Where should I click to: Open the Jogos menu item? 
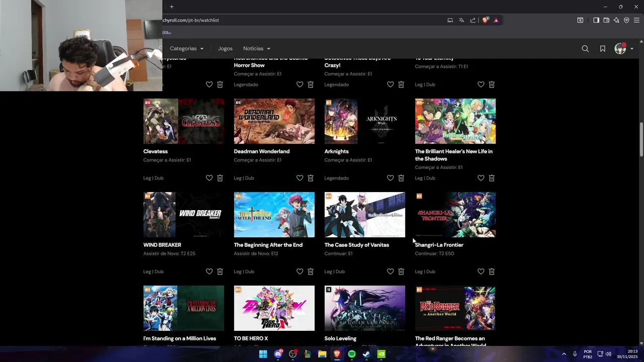click(x=225, y=49)
